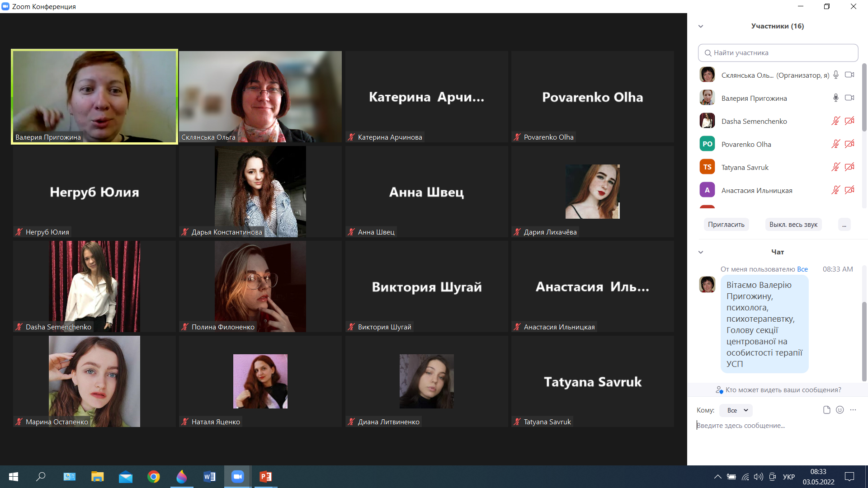Select Полина Филоненко participant tile
The image size is (868, 488).
260,286
